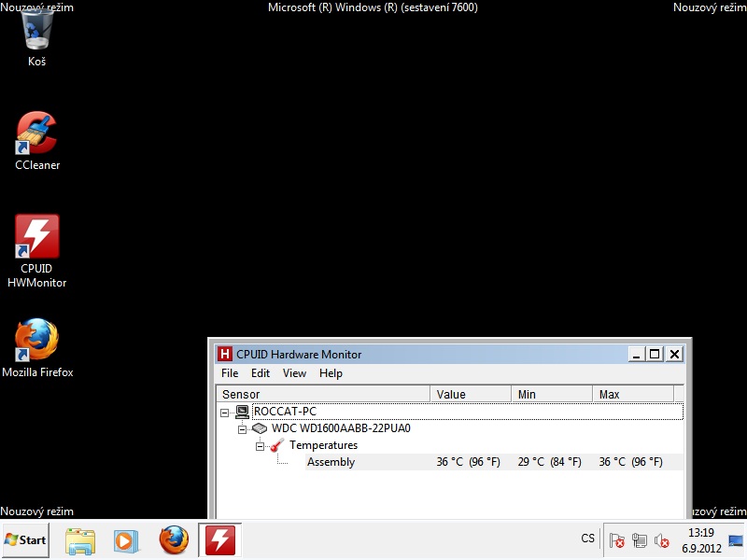Click the CS language indicator
This screenshot has width=747, height=560.
(588, 539)
